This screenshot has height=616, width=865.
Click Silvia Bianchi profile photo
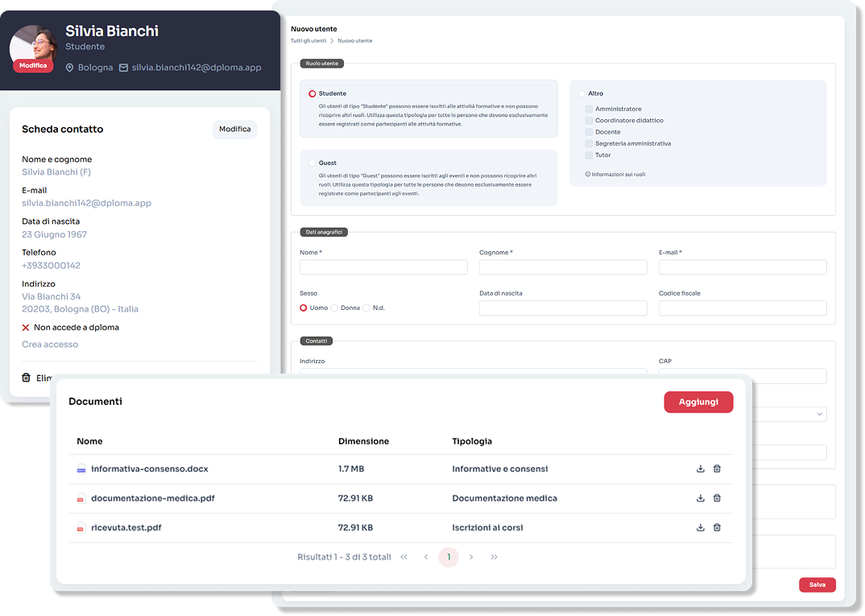[x=34, y=46]
